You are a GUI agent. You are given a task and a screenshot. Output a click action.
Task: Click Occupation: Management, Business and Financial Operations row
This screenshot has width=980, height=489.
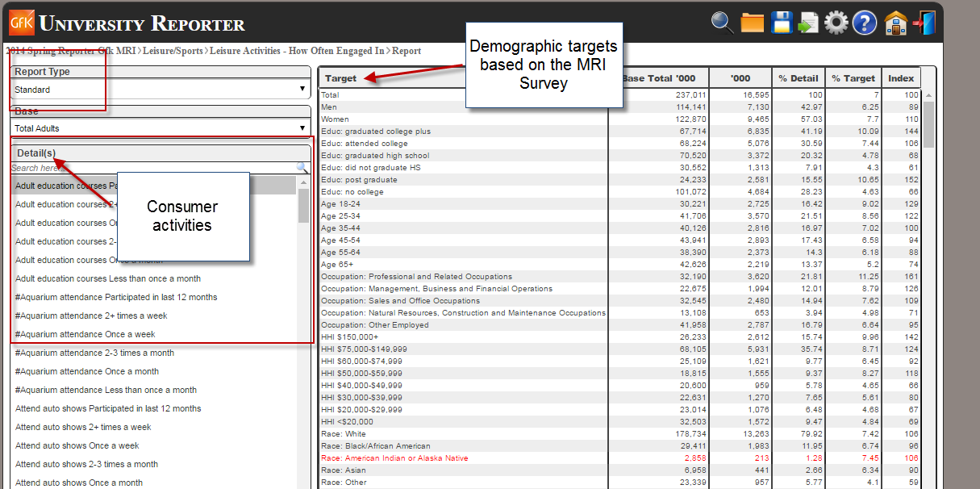tap(619, 288)
